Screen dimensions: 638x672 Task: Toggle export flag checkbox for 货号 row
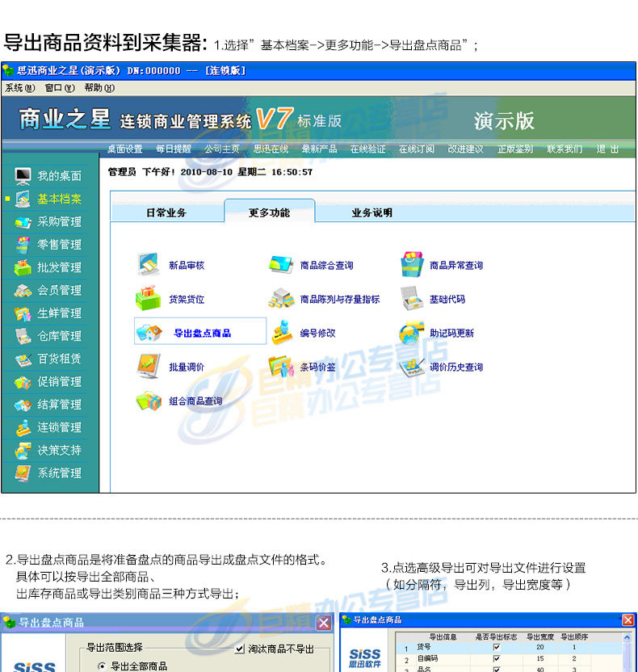point(497,647)
